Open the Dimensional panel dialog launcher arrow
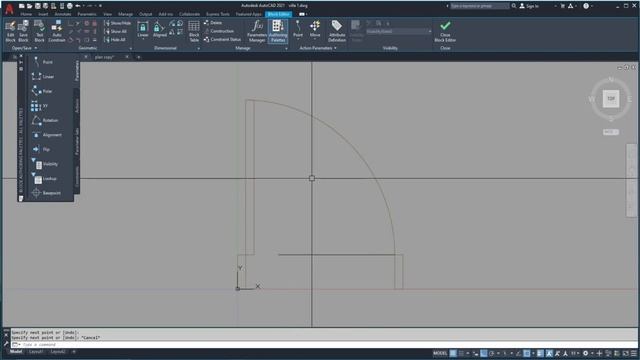The height and width of the screenshot is (360, 640). coord(199,49)
